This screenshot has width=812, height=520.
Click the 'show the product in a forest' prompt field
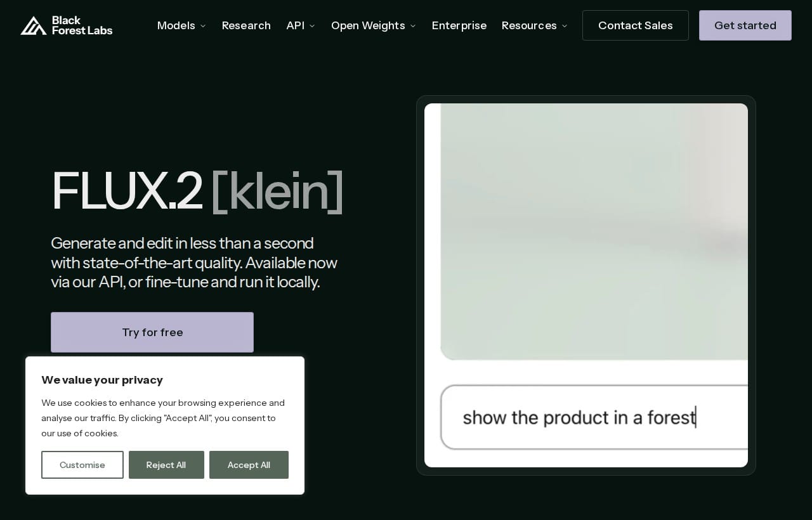coord(594,417)
